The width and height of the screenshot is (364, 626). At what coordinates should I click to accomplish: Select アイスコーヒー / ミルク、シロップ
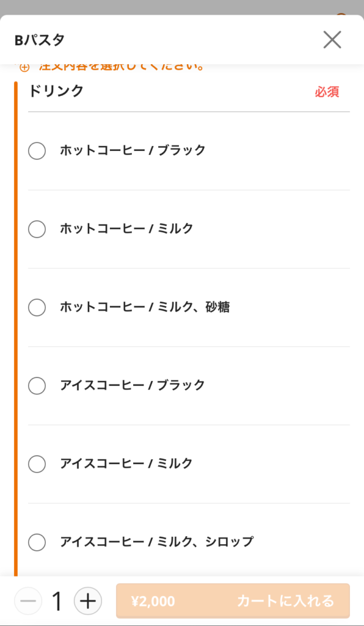(37, 542)
